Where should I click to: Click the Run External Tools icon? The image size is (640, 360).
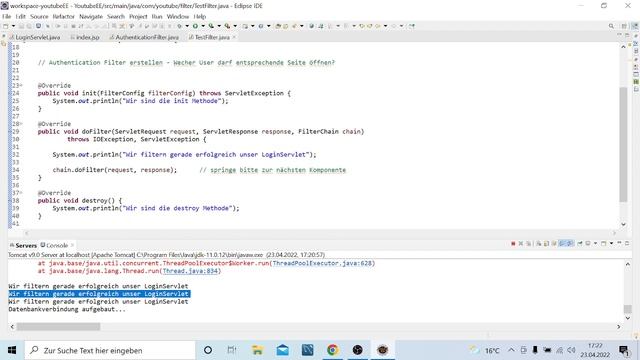[x=227, y=26]
